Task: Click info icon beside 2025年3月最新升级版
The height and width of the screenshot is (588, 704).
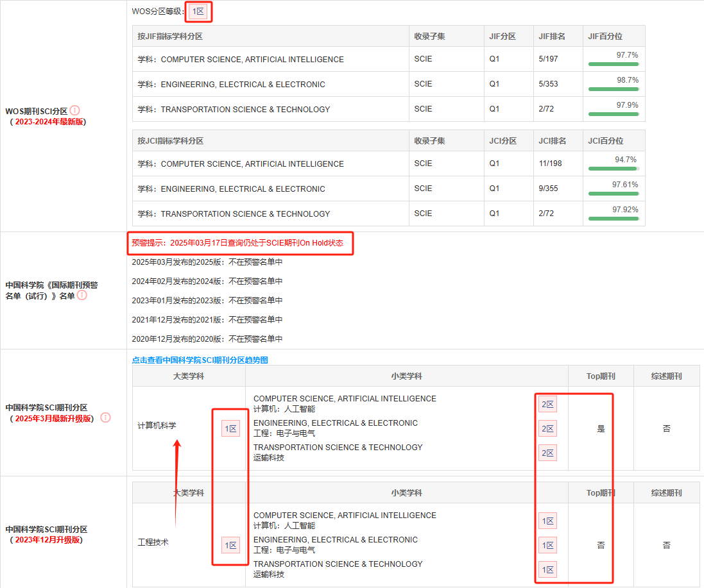Action: (x=105, y=417)
